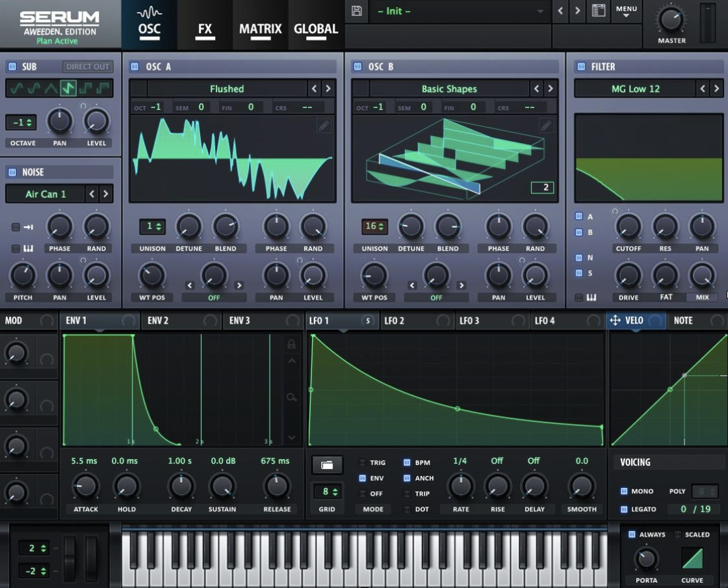The width and height of the screenshot is (728, 588).
Task: Select previous Flushed wavetable arrow
Action: click(x=315, y=88)
